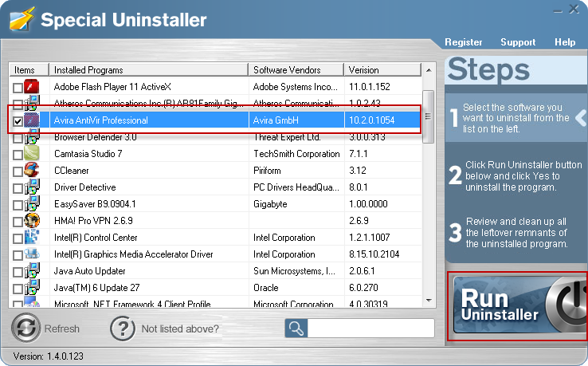The height and width of the screenshot is (366, 588).
Task: Click the program list scrollbar thumb
Action: (x=428, y=116)
